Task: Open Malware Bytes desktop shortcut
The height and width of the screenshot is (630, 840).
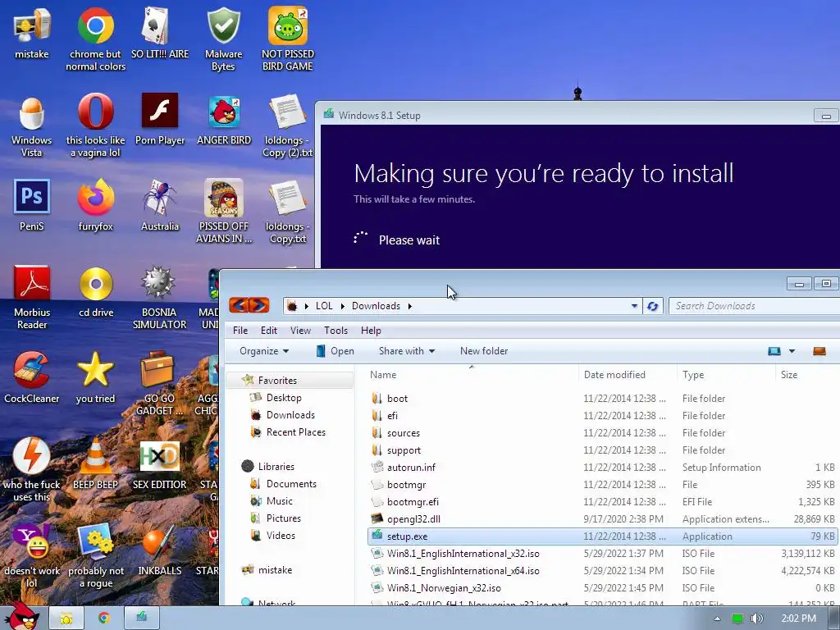Action: pyautogui.click(x=223, y=39)
